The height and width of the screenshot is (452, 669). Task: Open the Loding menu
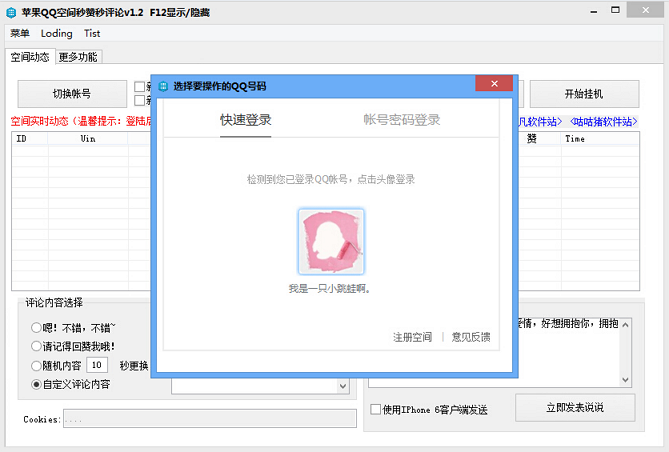coord(56,33)
